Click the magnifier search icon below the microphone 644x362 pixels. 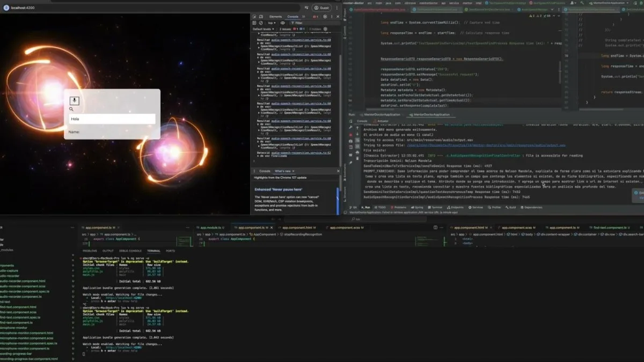71,109
